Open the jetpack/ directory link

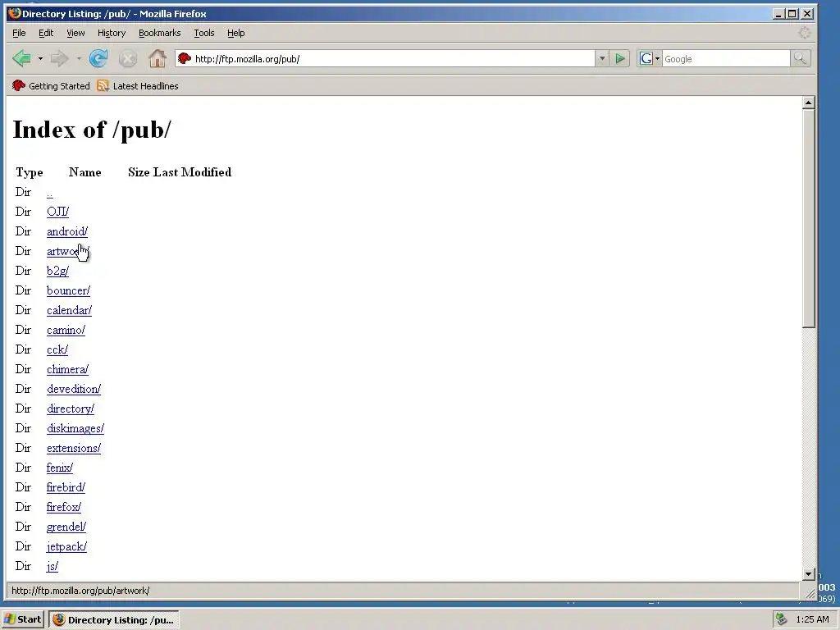pyautogui.click(x=67, y=546)
